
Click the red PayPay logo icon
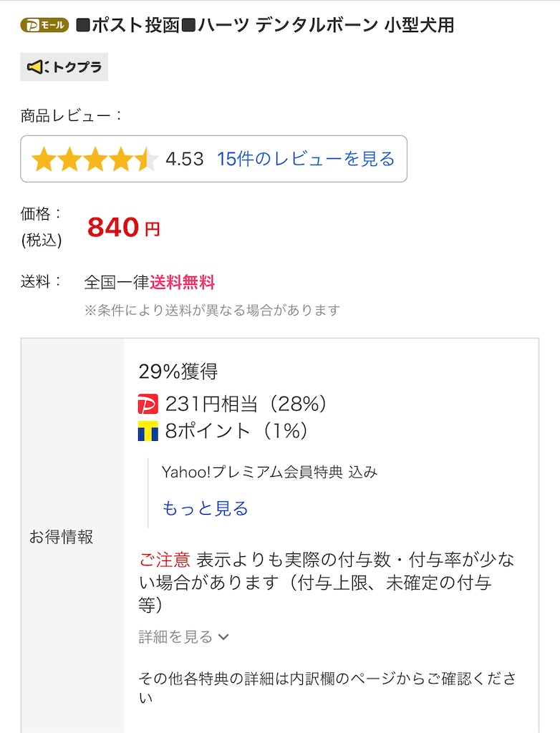click(148, 404)
